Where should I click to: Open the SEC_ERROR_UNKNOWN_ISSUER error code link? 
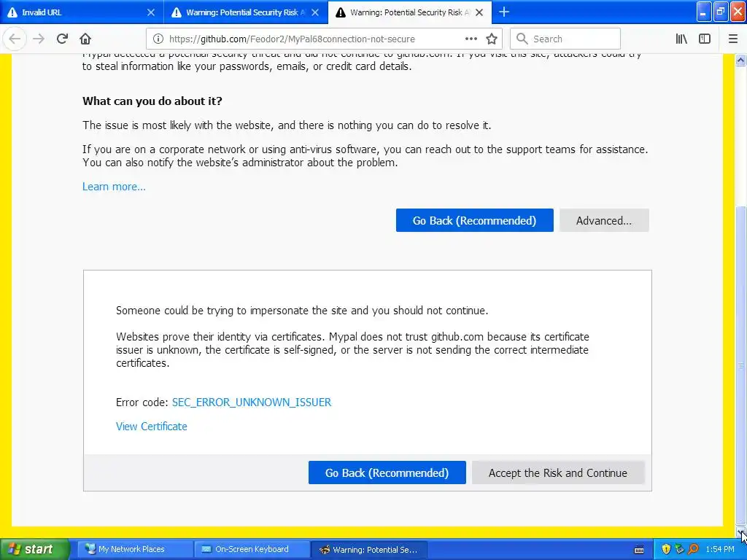(252, 402)
